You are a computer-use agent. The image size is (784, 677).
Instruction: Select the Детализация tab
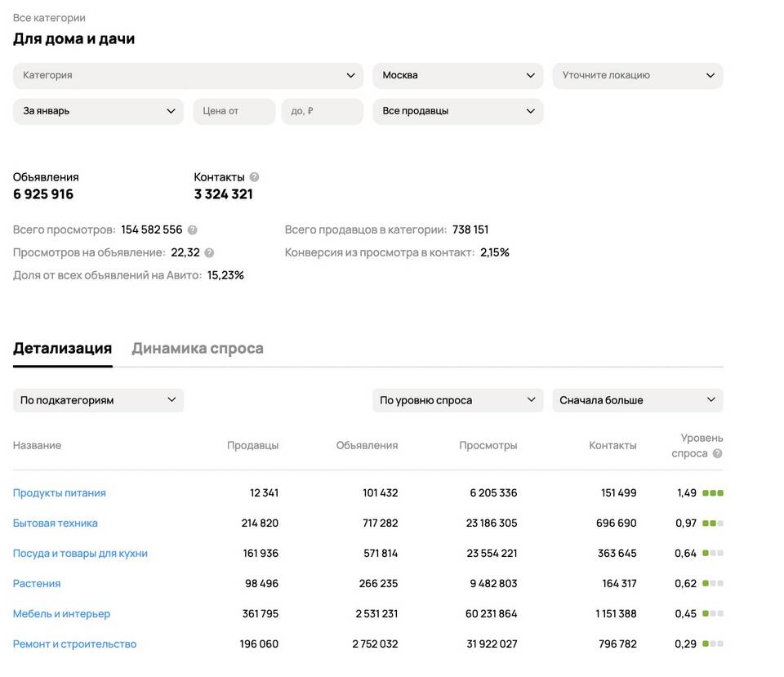tap(62, 349)
